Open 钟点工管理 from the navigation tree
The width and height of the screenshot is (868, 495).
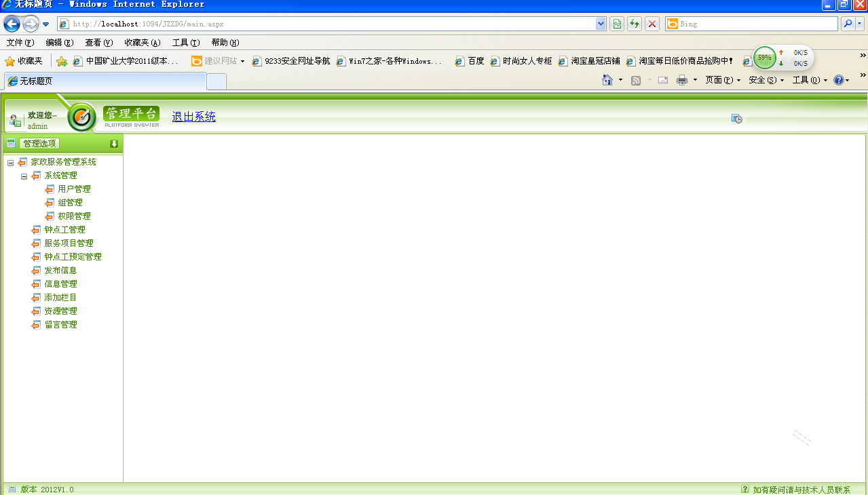pyautogui.click(x=64, y=229)
